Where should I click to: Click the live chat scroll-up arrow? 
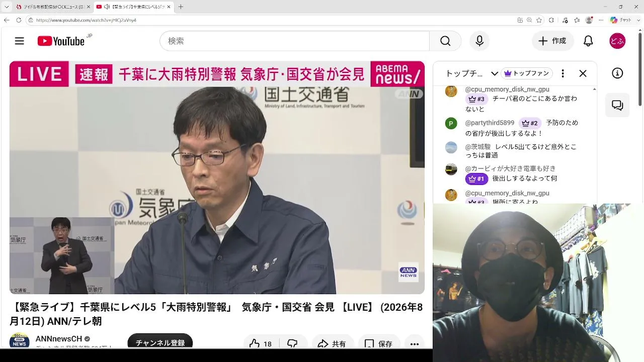594,89
